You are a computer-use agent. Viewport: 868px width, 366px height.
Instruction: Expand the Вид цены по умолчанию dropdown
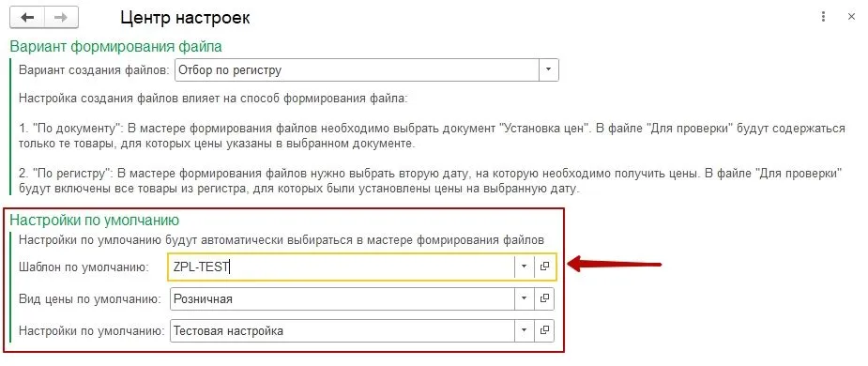tap(524, 298)
